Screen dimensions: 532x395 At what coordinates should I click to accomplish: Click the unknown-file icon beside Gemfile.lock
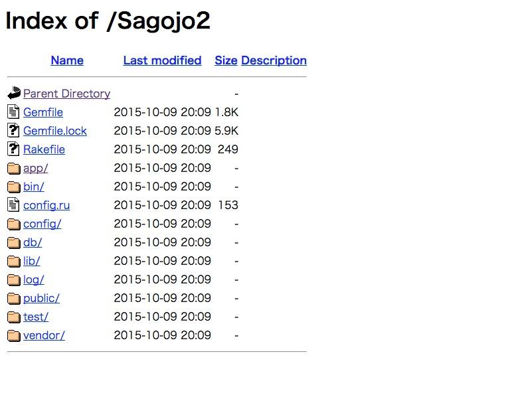click(13, 130)
